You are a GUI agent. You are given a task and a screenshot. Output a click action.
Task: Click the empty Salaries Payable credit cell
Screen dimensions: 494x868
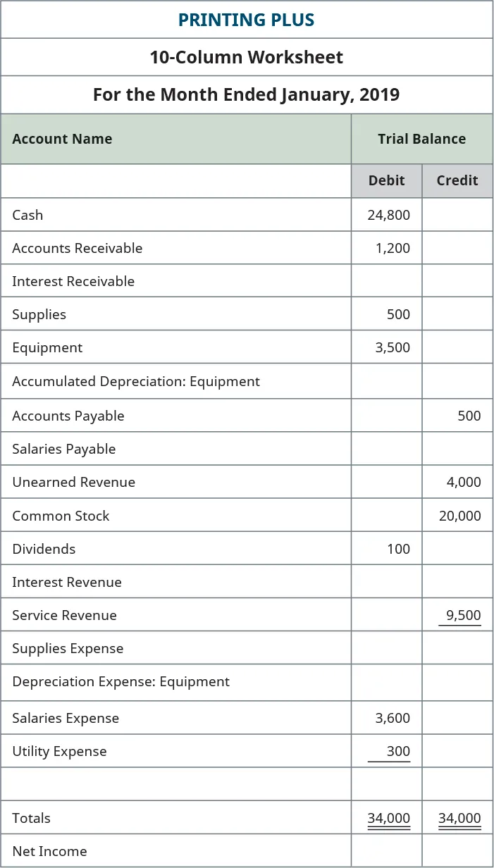tap(457, 449)
